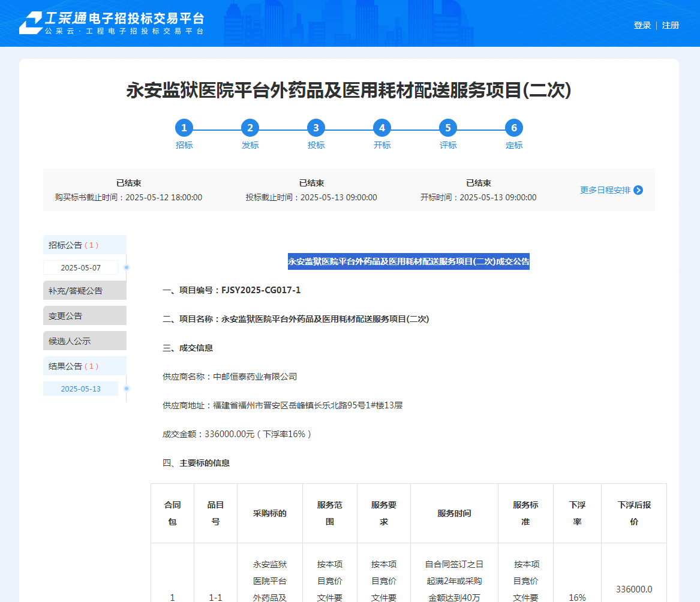Open the 注册 register link

coord(670,25)
